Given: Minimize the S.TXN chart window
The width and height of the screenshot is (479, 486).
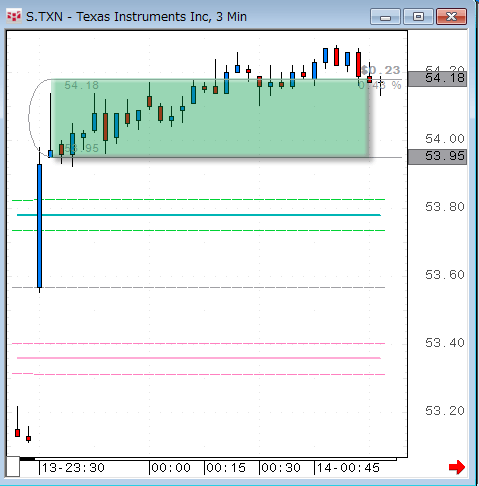Looking at the screenshot, I should (x=385, y=17).
